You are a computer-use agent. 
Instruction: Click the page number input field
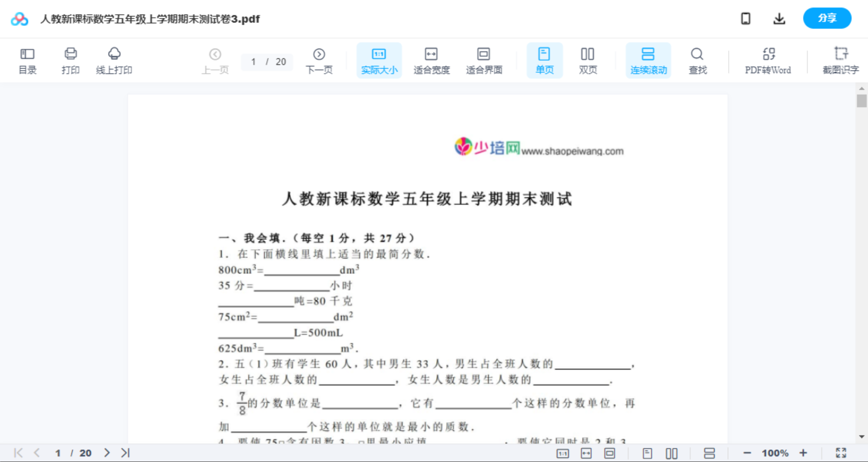pyautogui.click(x=254, y=62)
